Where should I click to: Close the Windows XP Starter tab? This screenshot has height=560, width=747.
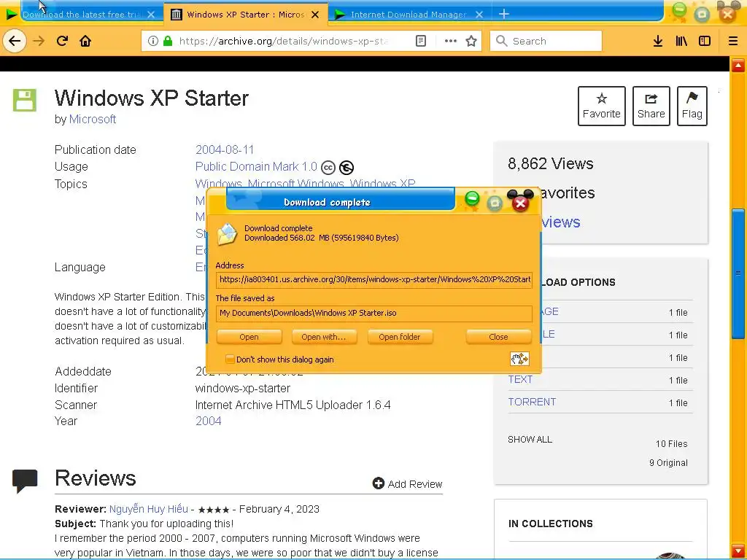point(315,15)
